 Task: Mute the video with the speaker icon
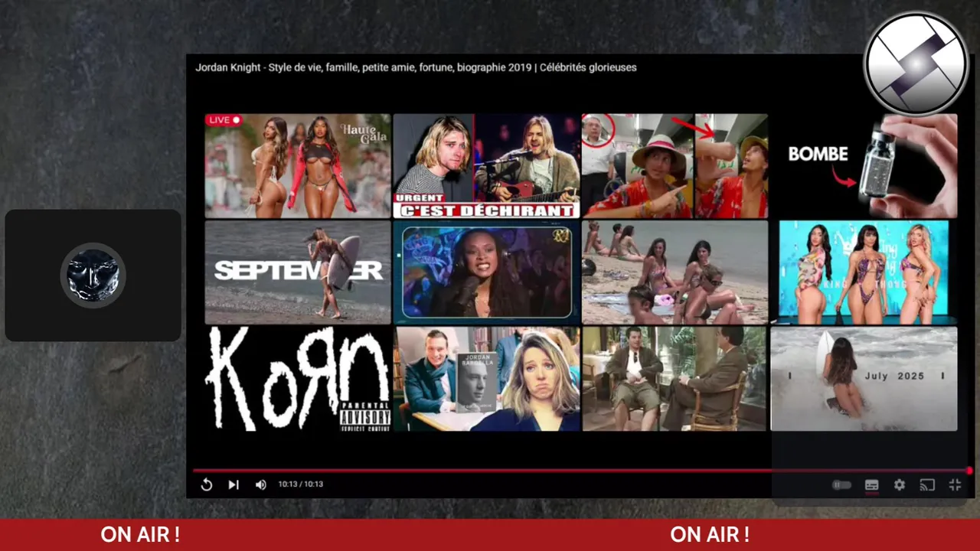click(261, 484)
